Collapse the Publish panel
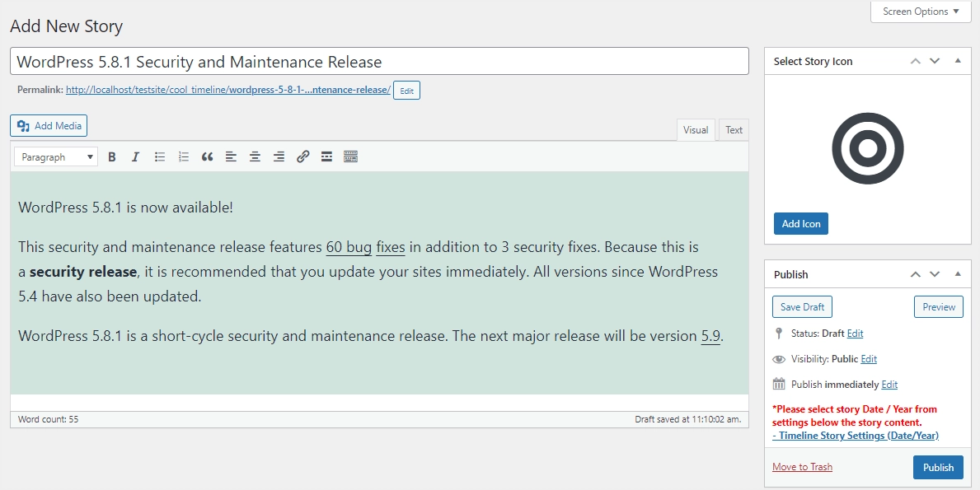Image resolution: width=980 pixels, height=490 pixels. coord(958,274)
